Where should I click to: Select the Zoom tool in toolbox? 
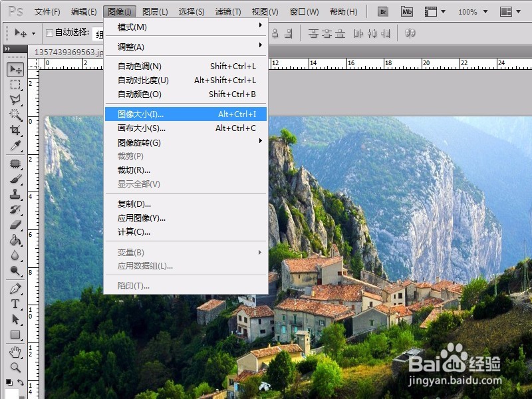point(15,368)
